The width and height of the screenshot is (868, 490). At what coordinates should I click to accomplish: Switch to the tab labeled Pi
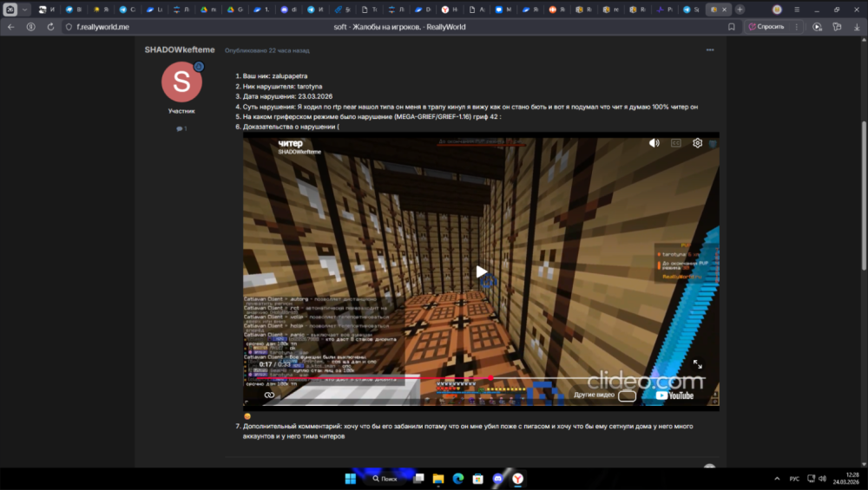click(664, 10)
